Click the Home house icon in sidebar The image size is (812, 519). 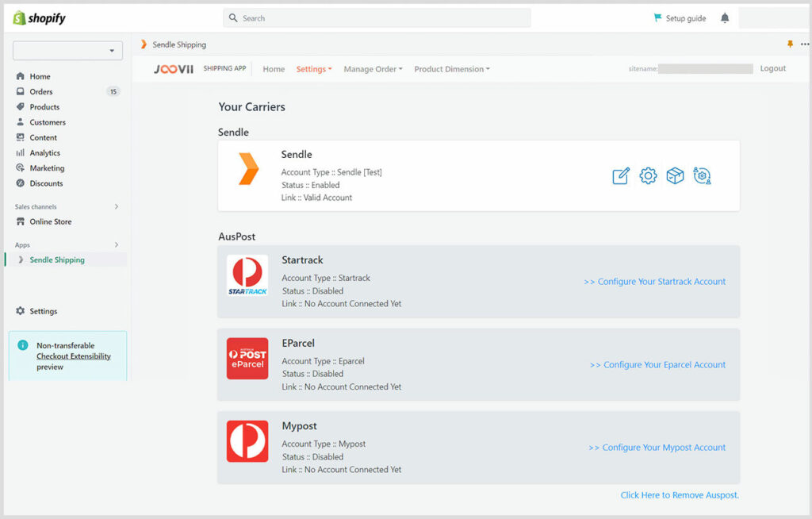click(x=20, y=76)
